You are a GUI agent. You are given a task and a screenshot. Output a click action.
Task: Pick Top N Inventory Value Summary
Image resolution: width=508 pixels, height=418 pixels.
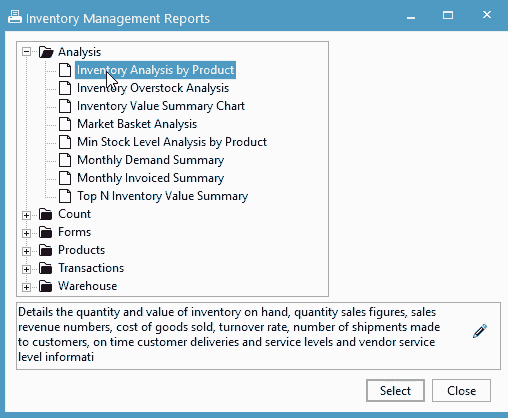point(163,196)
